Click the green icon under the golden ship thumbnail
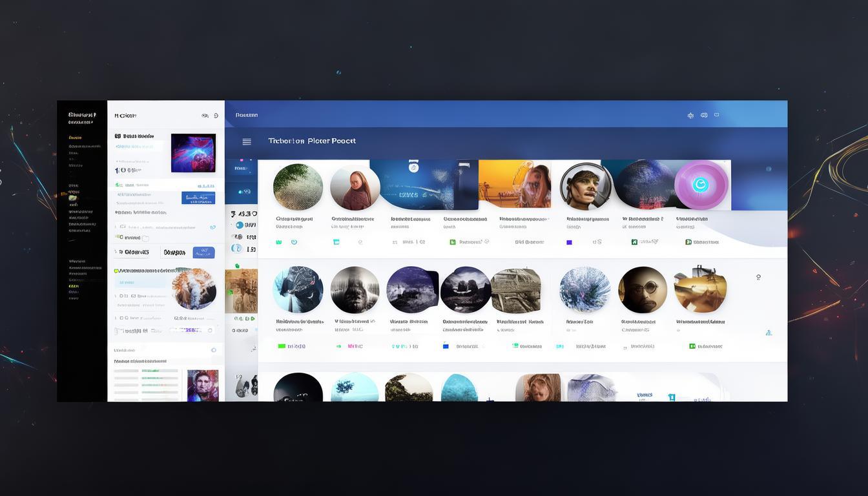The image size is (868, 496). pos(692,346)
